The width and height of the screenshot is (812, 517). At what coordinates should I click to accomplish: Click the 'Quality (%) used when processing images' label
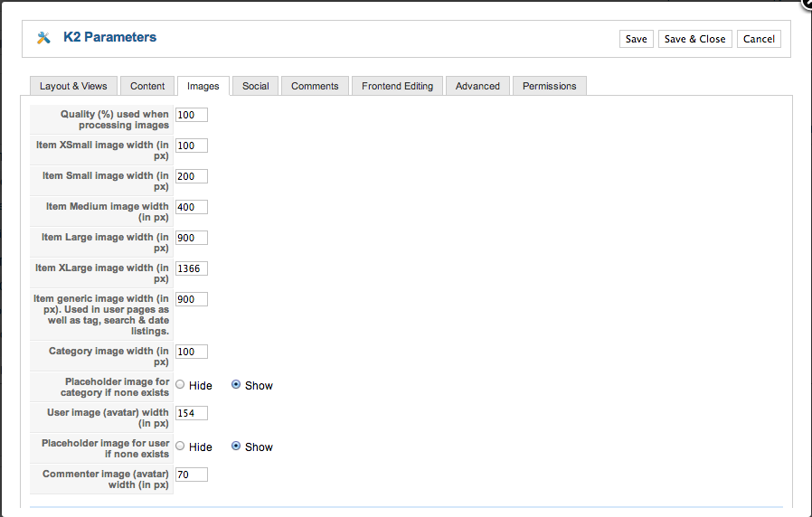[x=115, y=119]
